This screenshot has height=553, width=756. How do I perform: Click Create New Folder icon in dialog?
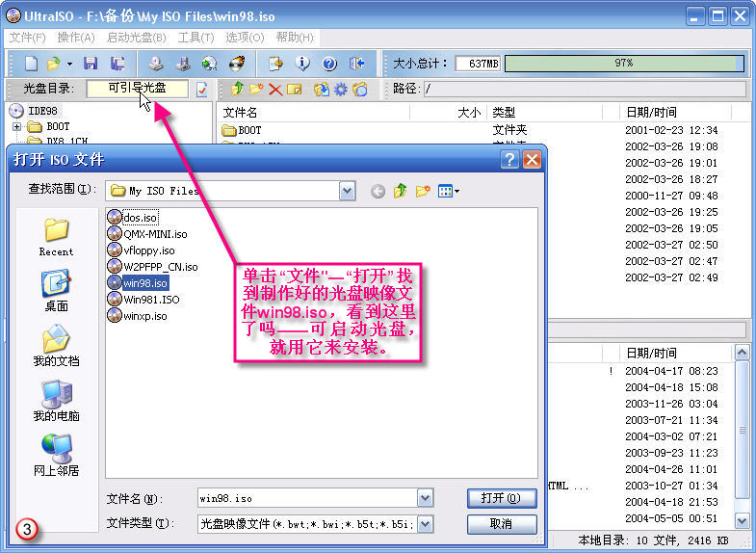pyautogui.click(x=423, y=191)
